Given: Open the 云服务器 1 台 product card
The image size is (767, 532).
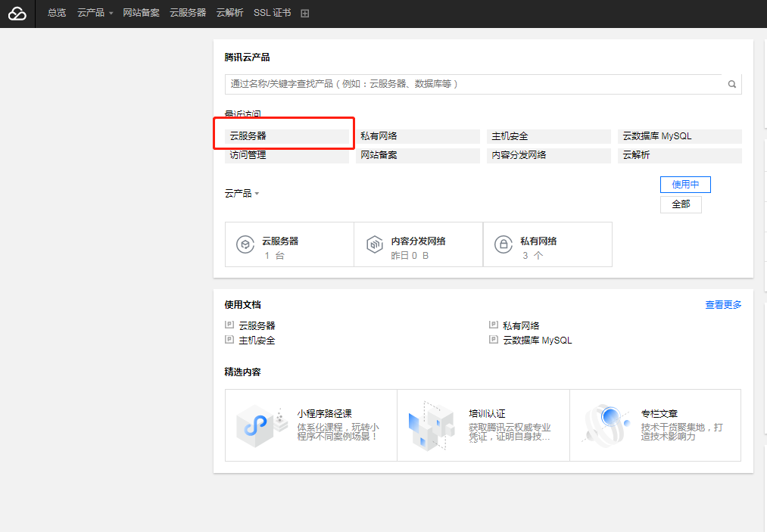Looking at the screenshot, I should 289,244.
